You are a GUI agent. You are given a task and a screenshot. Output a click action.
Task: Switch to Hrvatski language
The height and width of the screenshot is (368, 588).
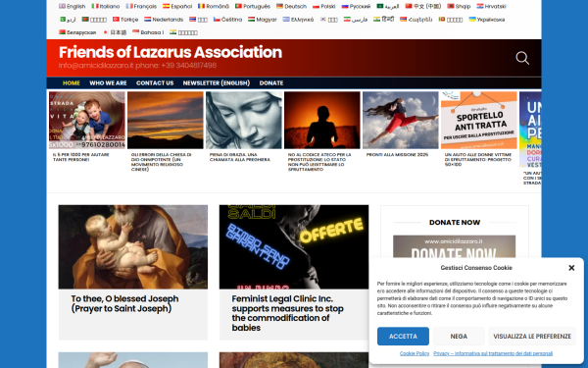coord(491,6)
